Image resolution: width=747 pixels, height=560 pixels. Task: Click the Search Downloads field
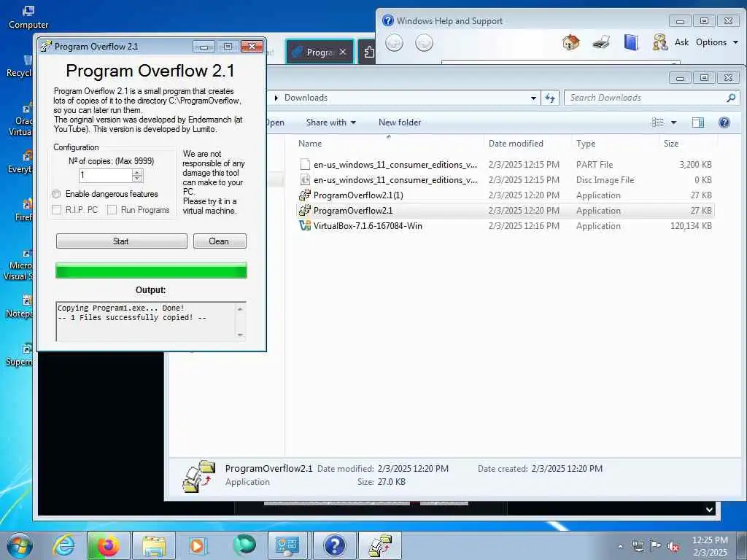(646, 98)
